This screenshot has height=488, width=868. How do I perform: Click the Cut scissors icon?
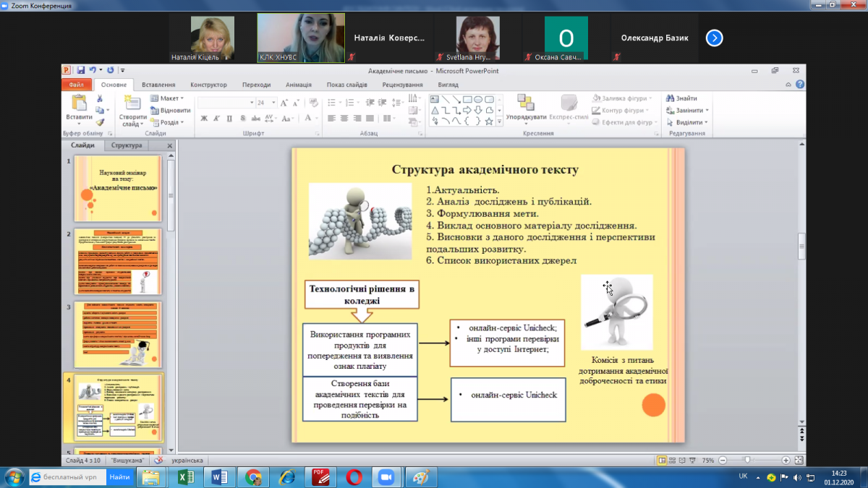click(101, 99)
